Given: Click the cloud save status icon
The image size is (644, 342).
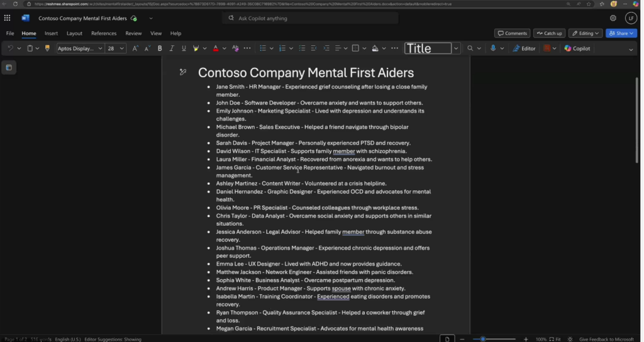Looking at the screenshot, I should click(133, 18).
